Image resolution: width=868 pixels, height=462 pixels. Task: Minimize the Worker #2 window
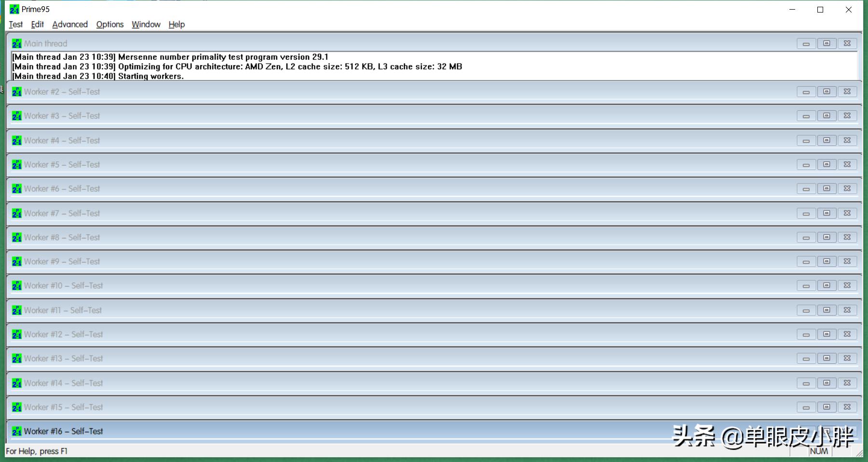[x=806, y=92]
